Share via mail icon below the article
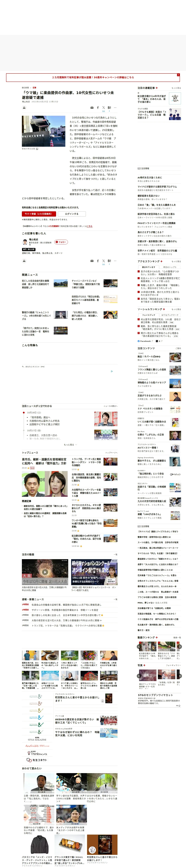 (92, 261)
